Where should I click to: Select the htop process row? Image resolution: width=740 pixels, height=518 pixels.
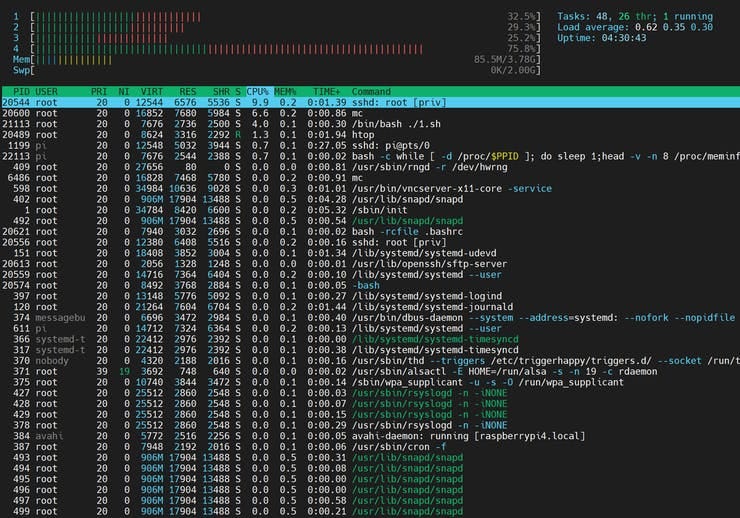[370, 135]
